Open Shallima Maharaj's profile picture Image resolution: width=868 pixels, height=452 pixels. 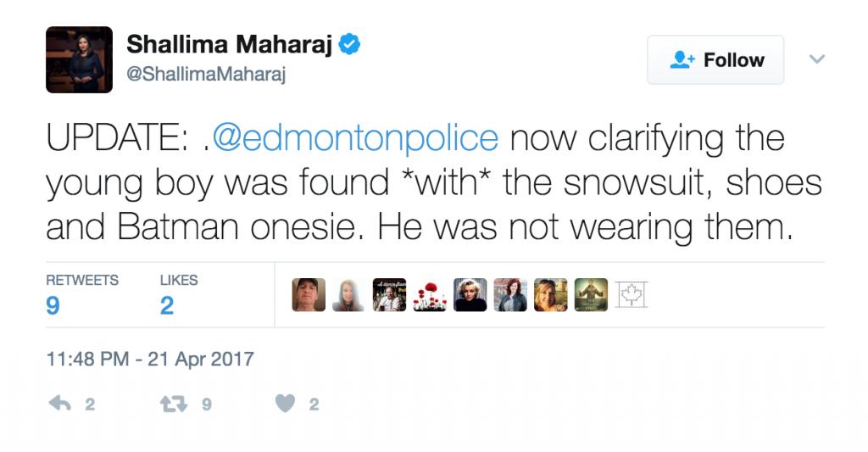click(x=79, y=59)
